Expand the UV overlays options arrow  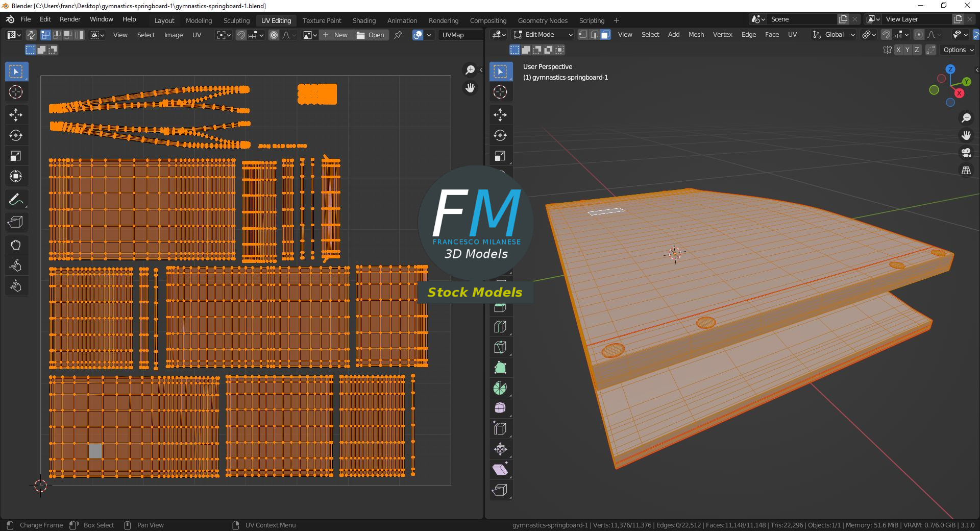(429, 35)
